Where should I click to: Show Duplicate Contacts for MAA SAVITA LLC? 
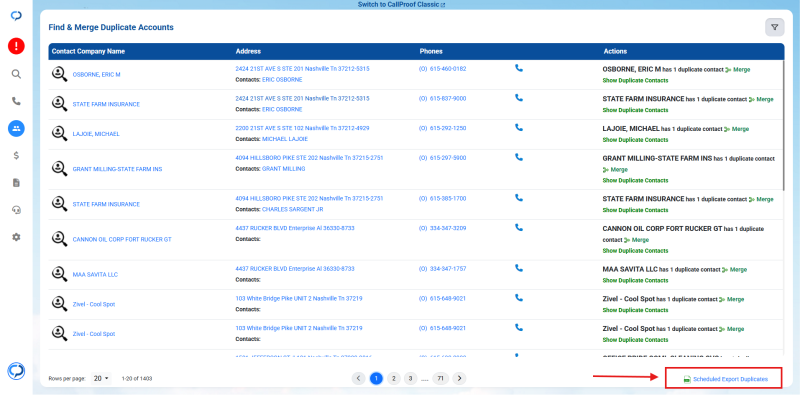pyautogui.click(x=635, y=280)
